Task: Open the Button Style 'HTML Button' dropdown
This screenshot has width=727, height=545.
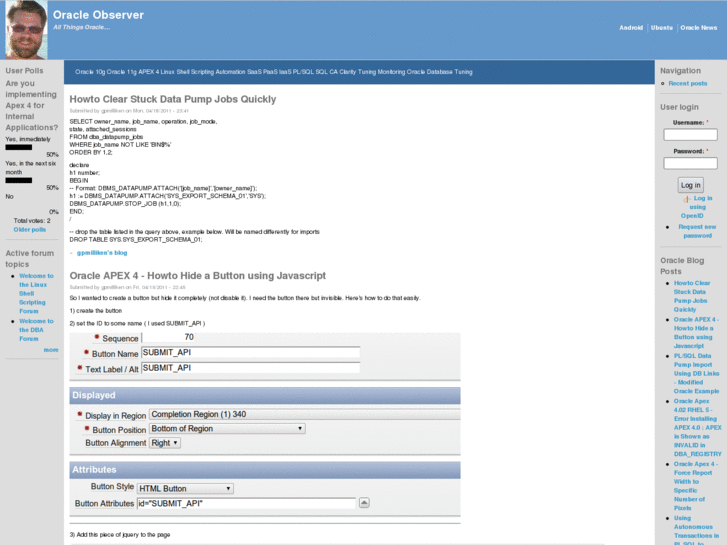Action: point(185,488)
